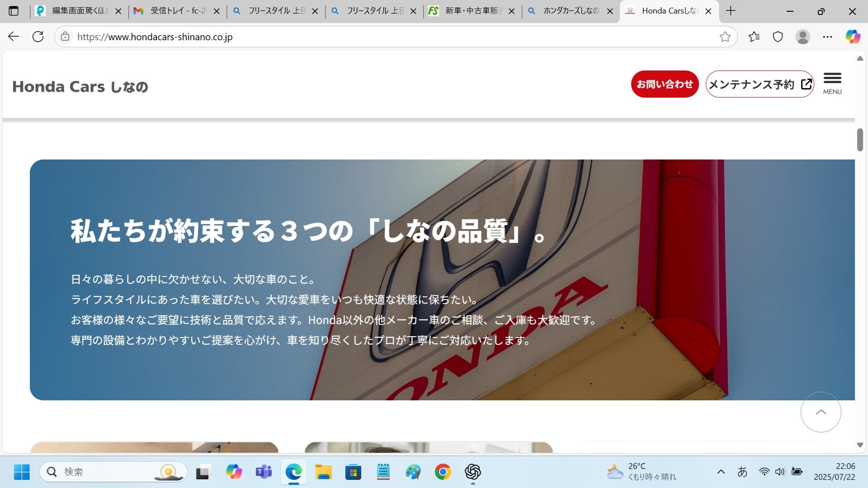Viewport: 868px width, 488px height.
Task: Open Browser essentials shield icon
Action: [778, 37]
